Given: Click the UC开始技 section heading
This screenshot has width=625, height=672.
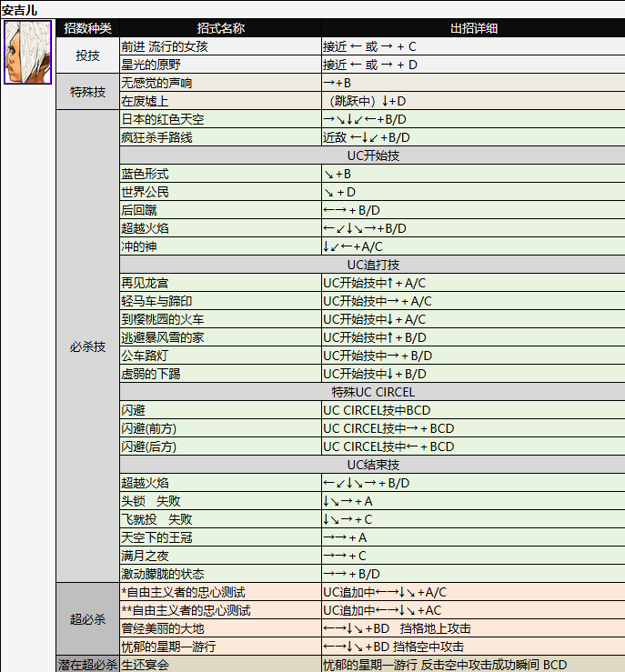Looking at the screenshot, I should pos(373,155).
